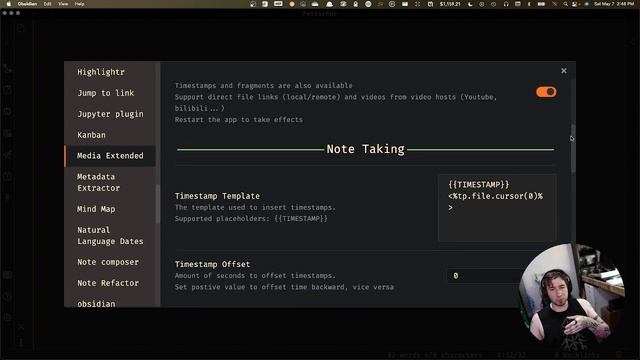640x360 pixels.
Task: Click 'Restart the app to take effects' text
Action: click(239, 120)
